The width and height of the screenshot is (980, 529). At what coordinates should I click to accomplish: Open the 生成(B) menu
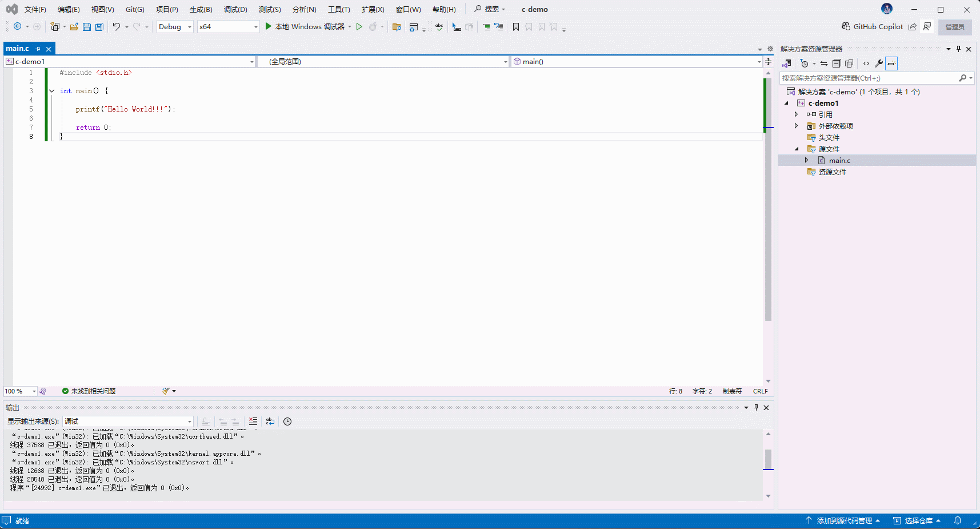tap(201, 10)
